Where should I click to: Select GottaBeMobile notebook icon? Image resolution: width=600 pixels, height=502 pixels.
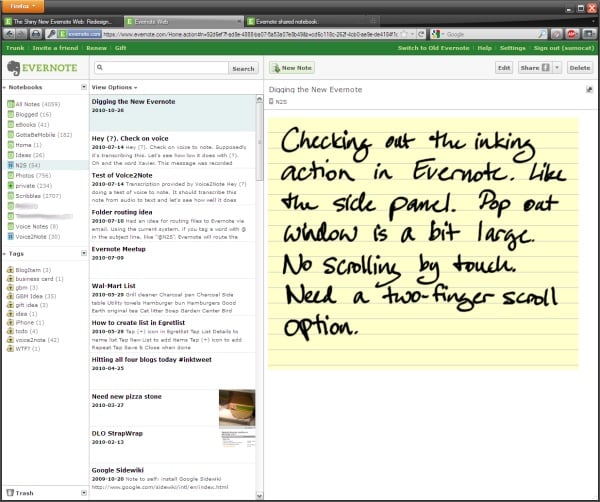11,135
